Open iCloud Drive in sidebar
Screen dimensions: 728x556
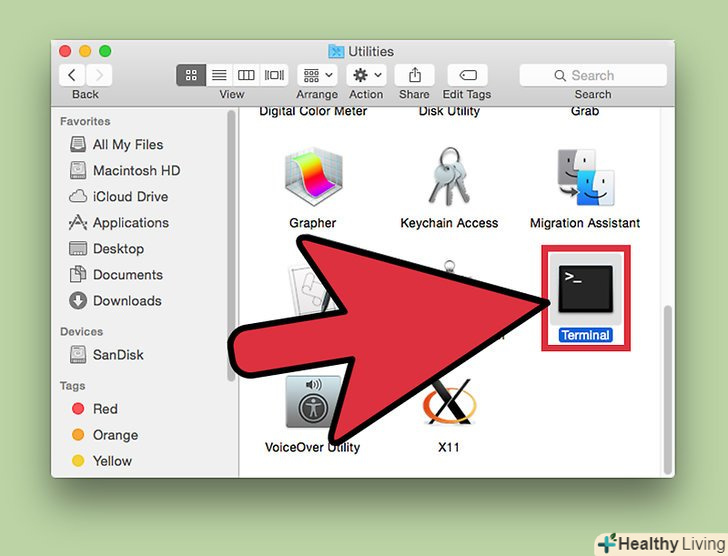click(x=118, y=196)
